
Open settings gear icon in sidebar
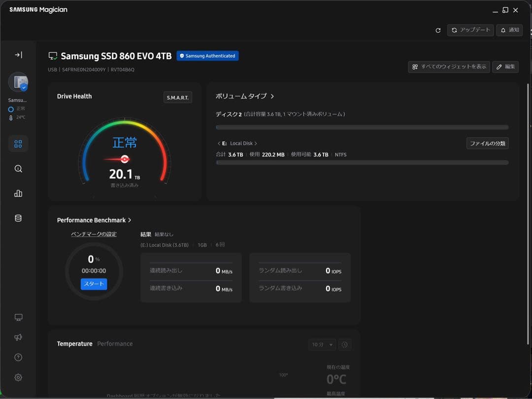(18, 377)
